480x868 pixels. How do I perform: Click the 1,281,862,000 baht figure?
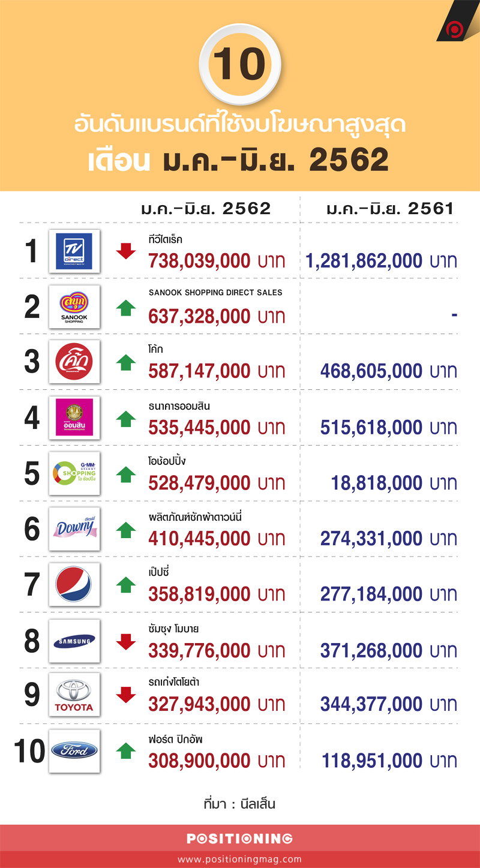[381, 261]
